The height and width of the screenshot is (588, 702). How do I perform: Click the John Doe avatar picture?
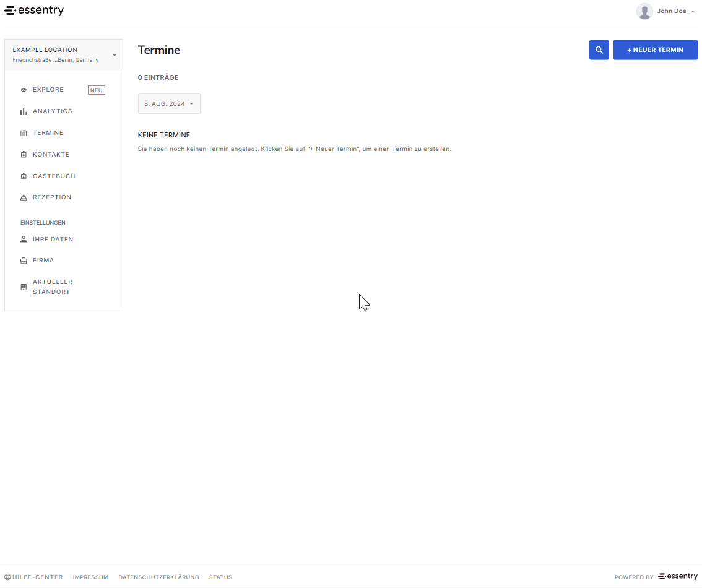(644, 11)
